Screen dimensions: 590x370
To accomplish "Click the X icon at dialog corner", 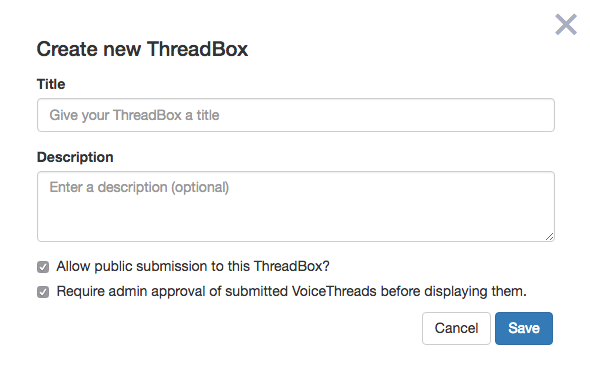I will (x=566, y=24).
